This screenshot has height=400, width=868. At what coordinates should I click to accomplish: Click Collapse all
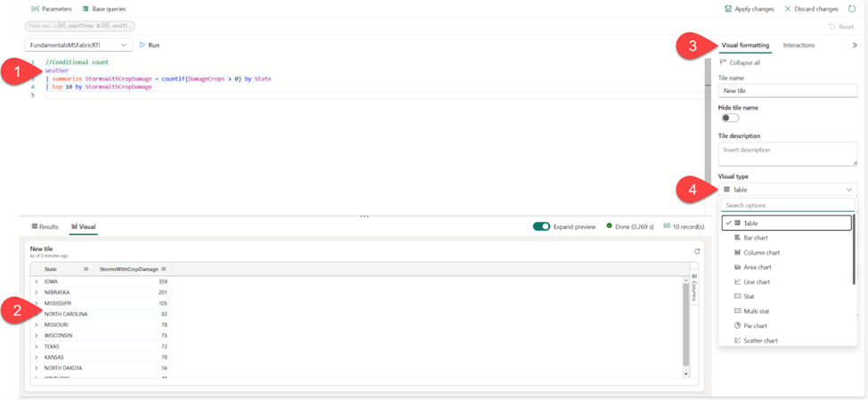coord(739,62)
